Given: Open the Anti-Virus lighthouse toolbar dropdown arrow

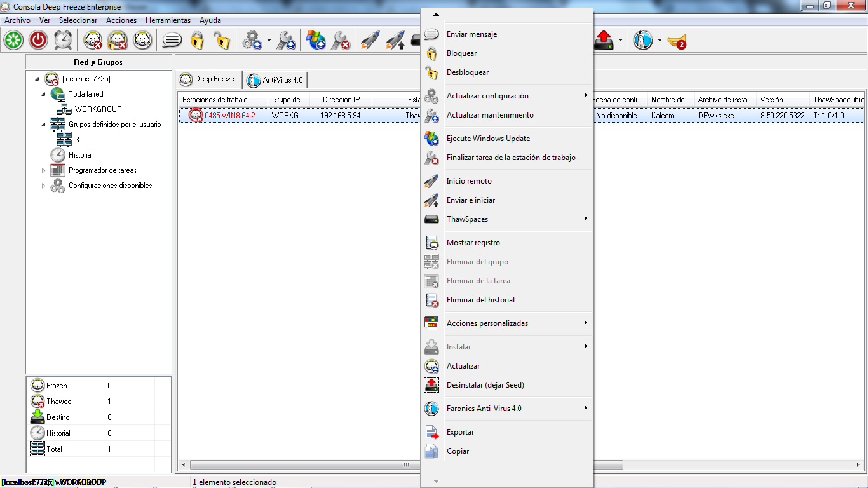Looking at the screenshot, I should [660, 41].
